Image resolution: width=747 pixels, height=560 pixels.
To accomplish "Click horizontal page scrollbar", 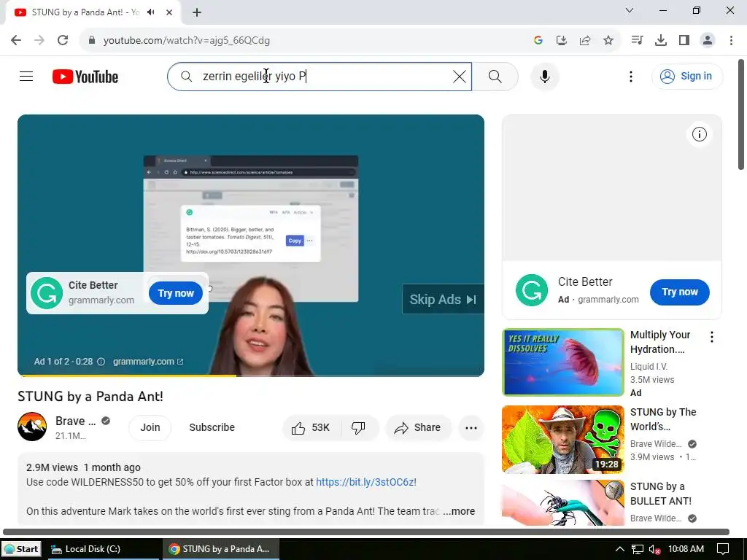I will pos(366,532).
